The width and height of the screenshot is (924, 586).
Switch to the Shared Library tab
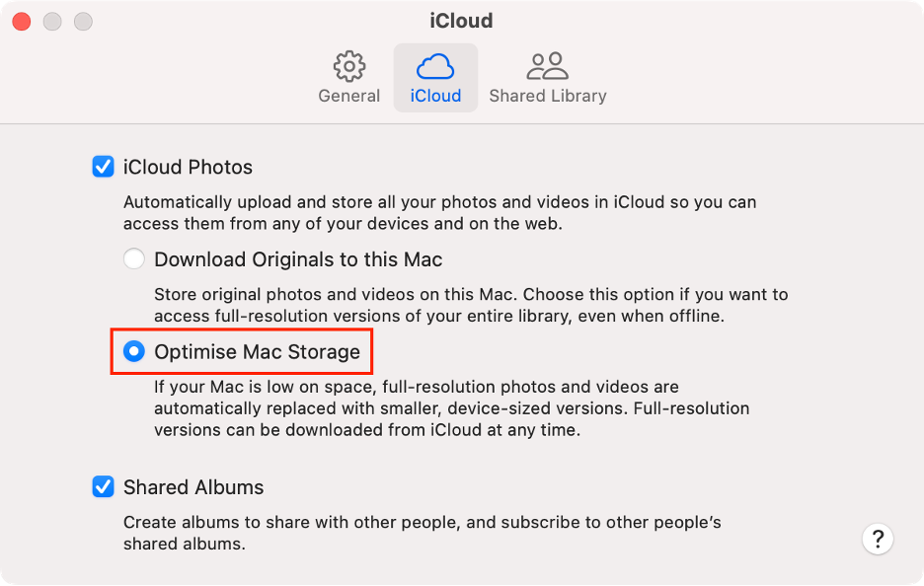click(548, 95)
